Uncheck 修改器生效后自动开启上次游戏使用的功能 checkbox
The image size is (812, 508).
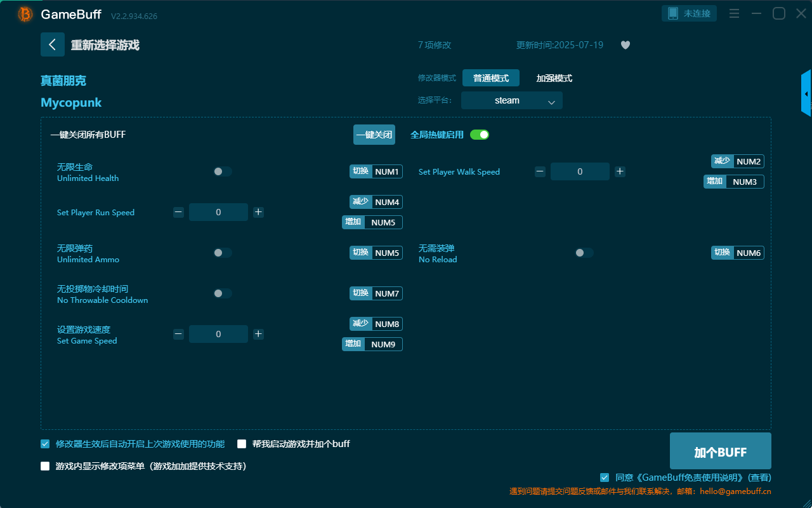[45, 444]
